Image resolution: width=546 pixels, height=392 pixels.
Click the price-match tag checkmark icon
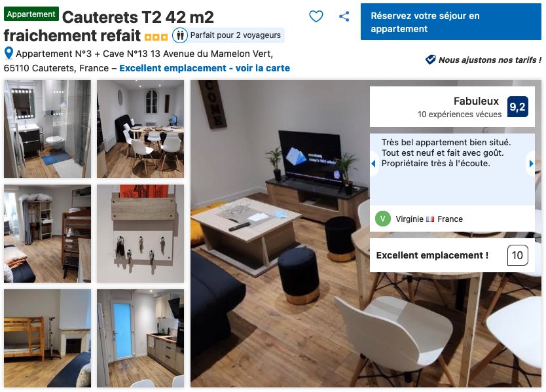point(430,60)
